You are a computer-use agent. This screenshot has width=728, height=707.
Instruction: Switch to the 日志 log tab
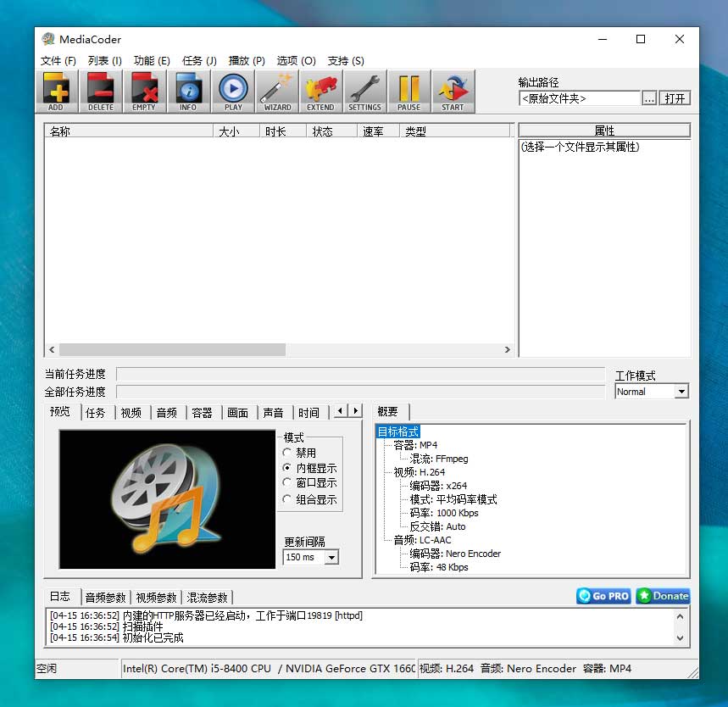[x=61, y=597]
